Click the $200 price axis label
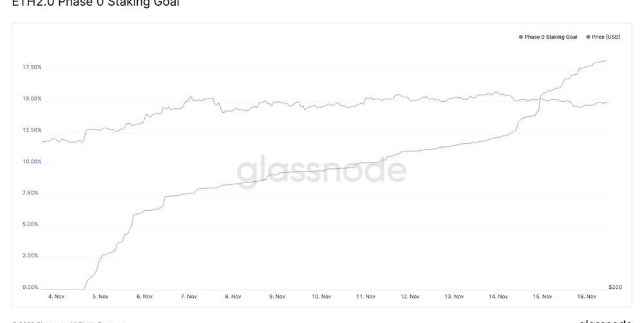This screenshot has width=644, height=323. pos(615,287)
